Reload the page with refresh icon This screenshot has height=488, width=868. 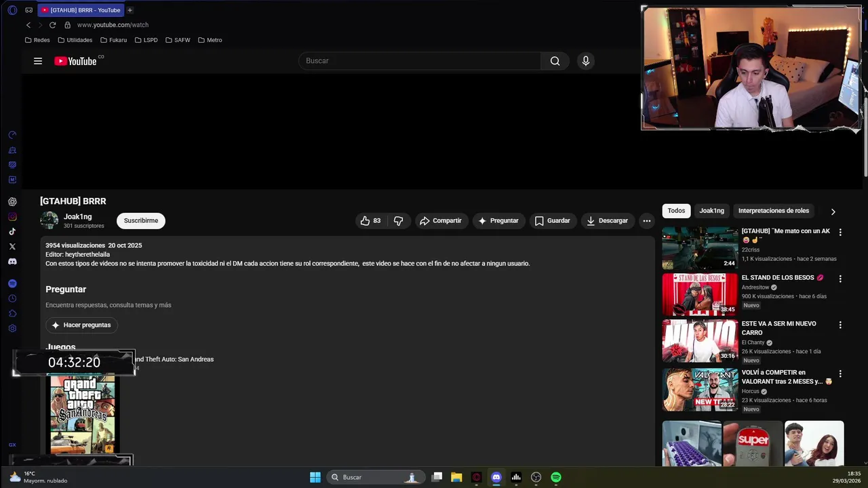coord(52,25)
